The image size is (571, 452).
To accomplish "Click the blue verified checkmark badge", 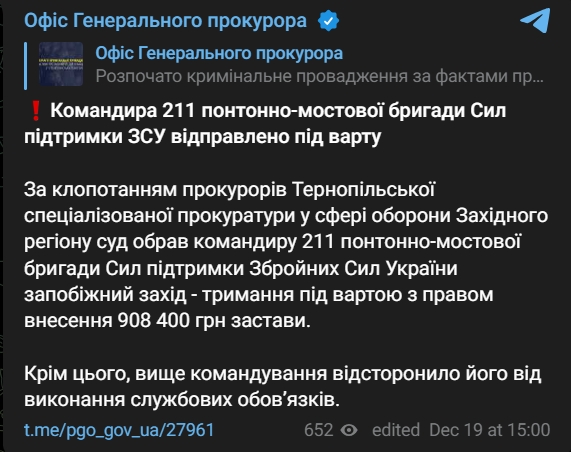I will tap(328, 21).
